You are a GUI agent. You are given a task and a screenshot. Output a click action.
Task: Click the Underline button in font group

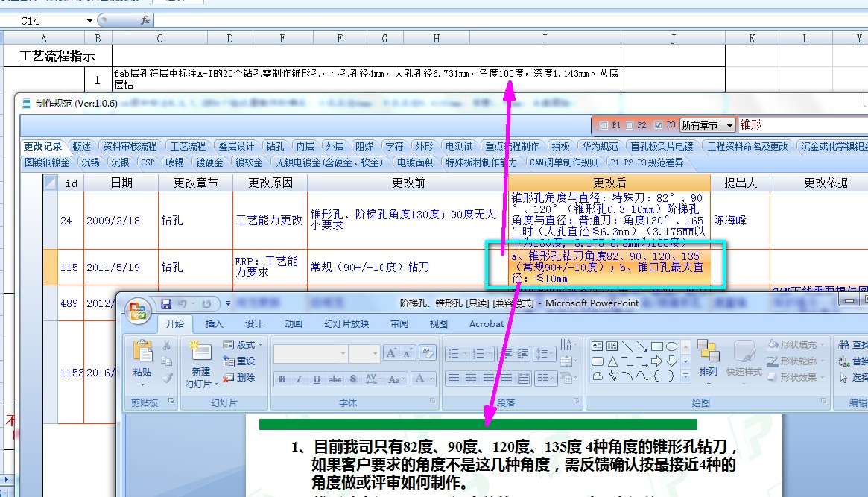point(317,379)
